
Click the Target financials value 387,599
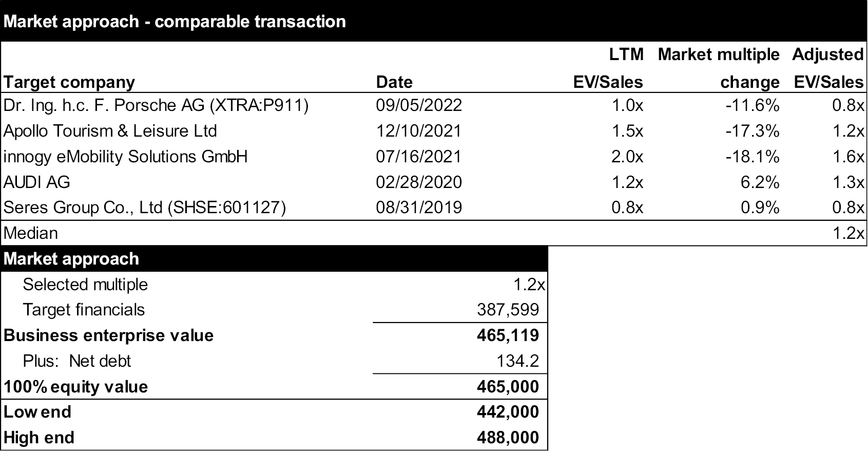point(508,310)
